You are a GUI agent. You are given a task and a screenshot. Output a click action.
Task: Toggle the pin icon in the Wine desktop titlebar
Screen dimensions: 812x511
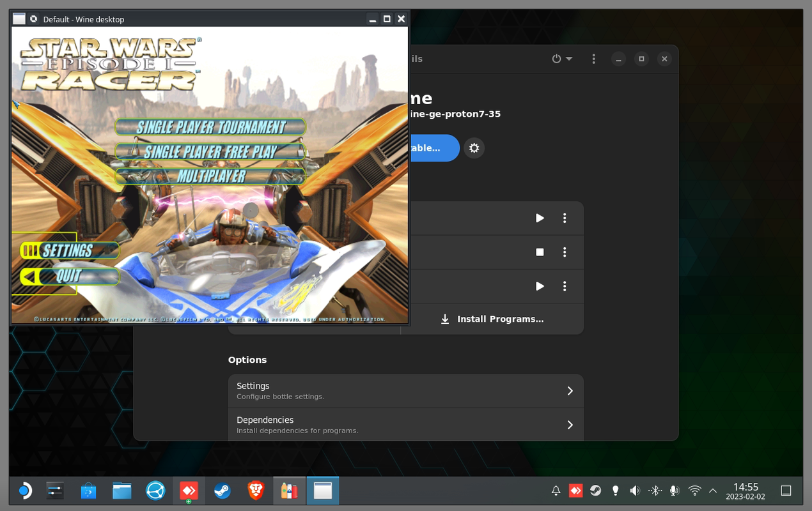(x=34, y=19)
